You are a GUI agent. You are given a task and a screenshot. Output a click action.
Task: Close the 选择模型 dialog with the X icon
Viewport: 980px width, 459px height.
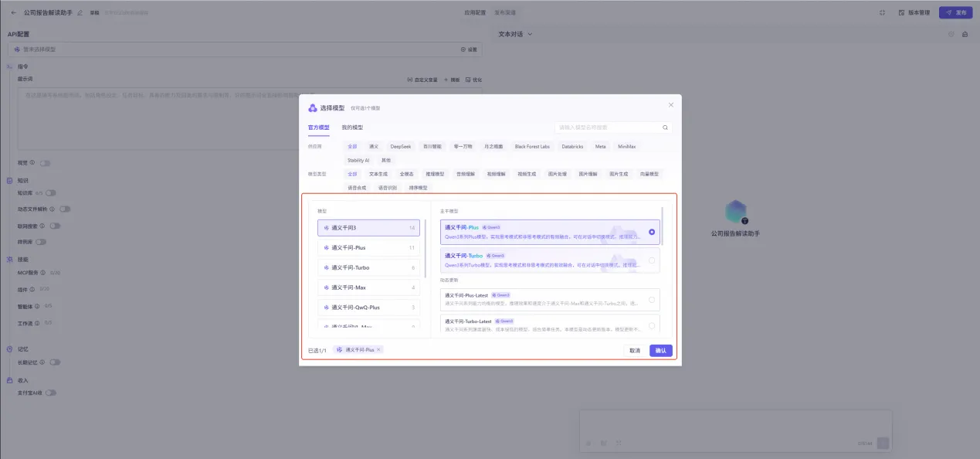(x=670, y=104)
